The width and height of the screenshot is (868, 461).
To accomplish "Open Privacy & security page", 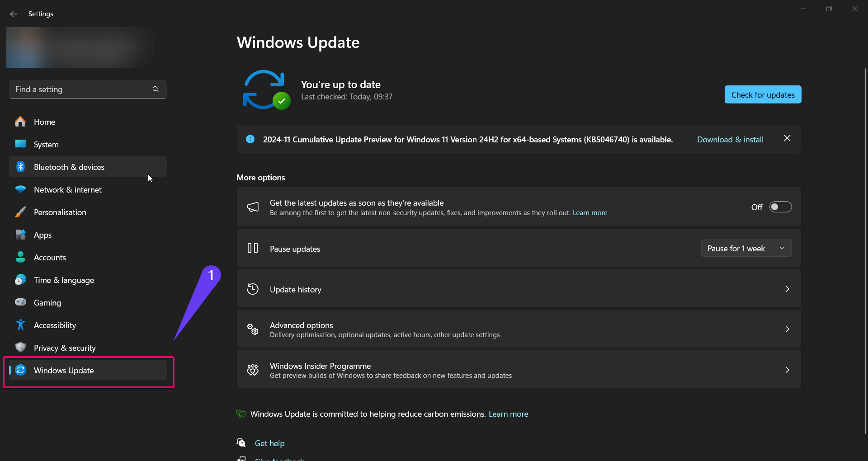I will (x=88, y=348).
